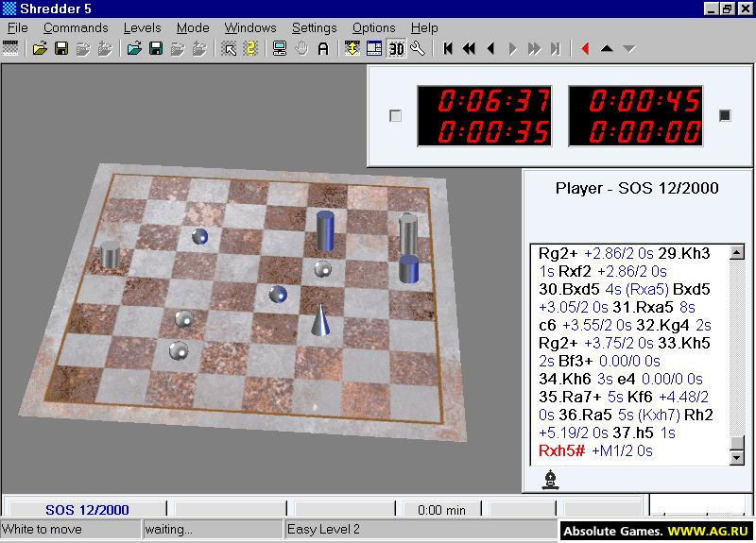Select the silver cylinder rook on left edge

point(110,255)
